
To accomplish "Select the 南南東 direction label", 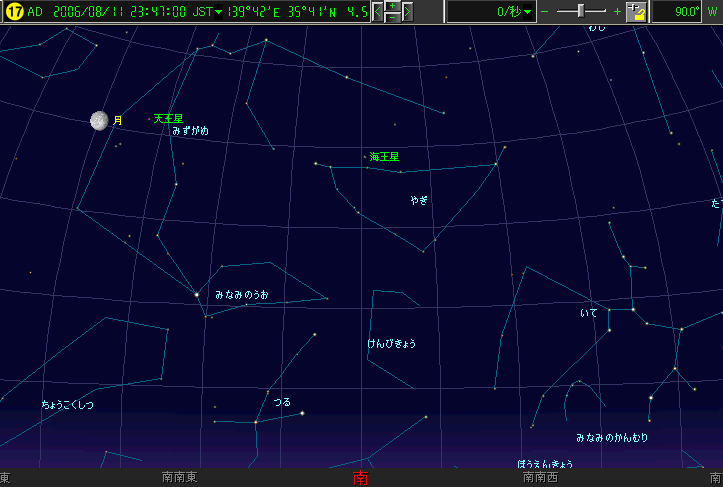I will 180,478.
